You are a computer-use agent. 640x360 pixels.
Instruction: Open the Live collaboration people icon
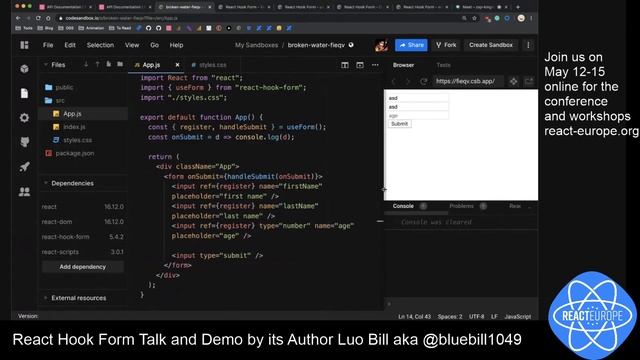point(24,191)
